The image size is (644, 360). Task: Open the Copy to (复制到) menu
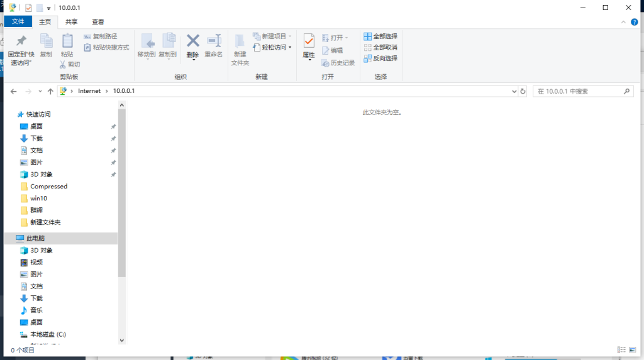tap(167, 46)
